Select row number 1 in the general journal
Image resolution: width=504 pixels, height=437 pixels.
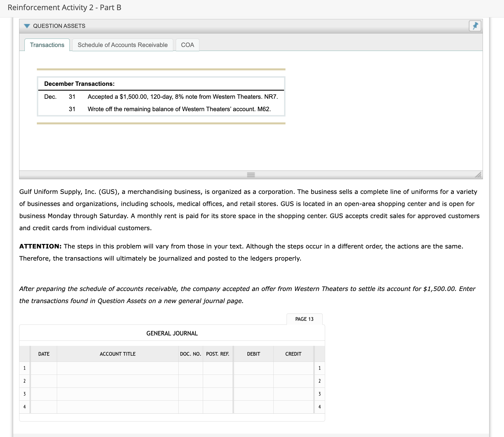coord(24,368)
